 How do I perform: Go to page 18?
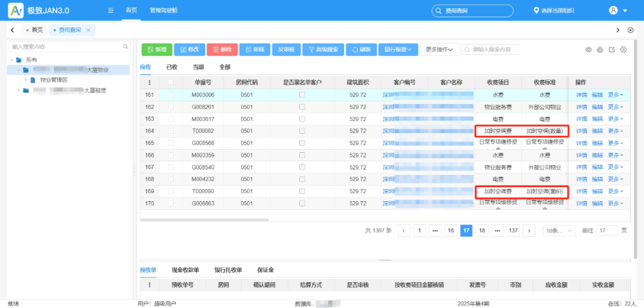pyautogui.click(x=482, y=230)
